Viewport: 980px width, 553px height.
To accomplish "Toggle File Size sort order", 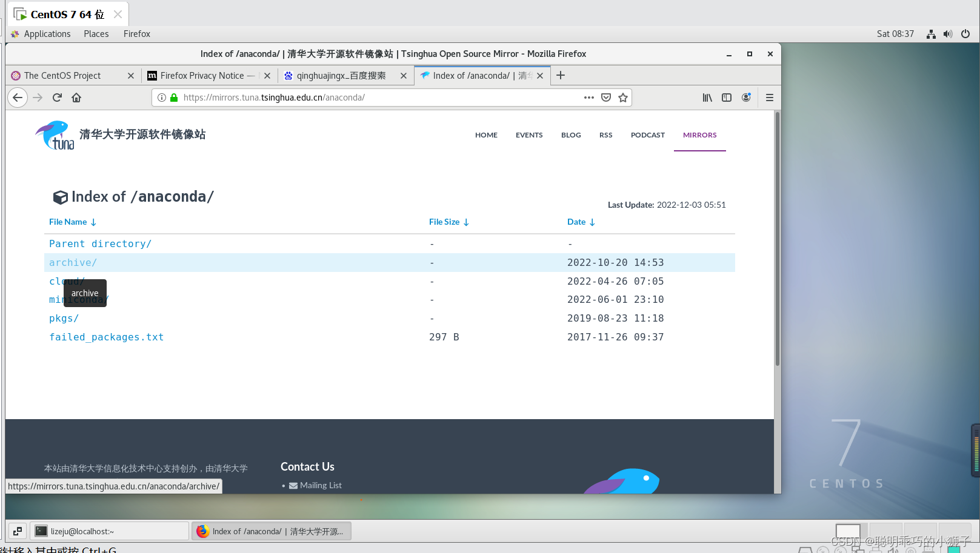I will (448, 222).
